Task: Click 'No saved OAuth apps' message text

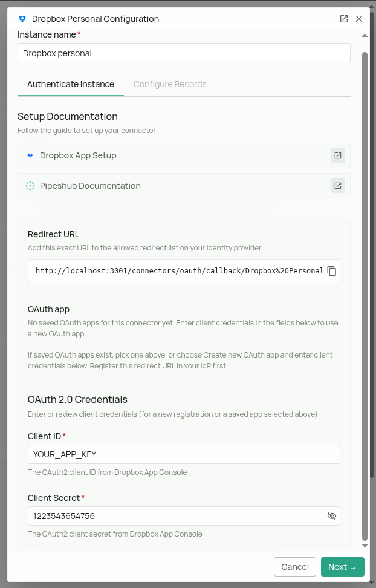Action: click(x=183, y=328)
